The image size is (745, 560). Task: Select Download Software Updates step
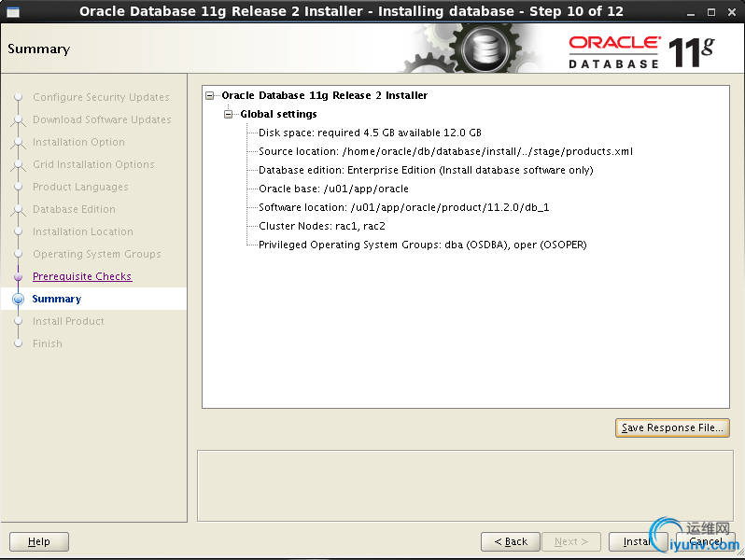coord(102,119)
